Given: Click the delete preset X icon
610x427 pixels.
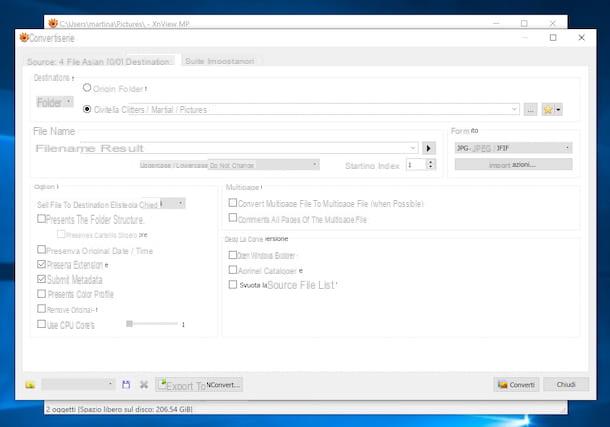Looking at the screenshot, I should pyautogui.click(x=144, y=385).
